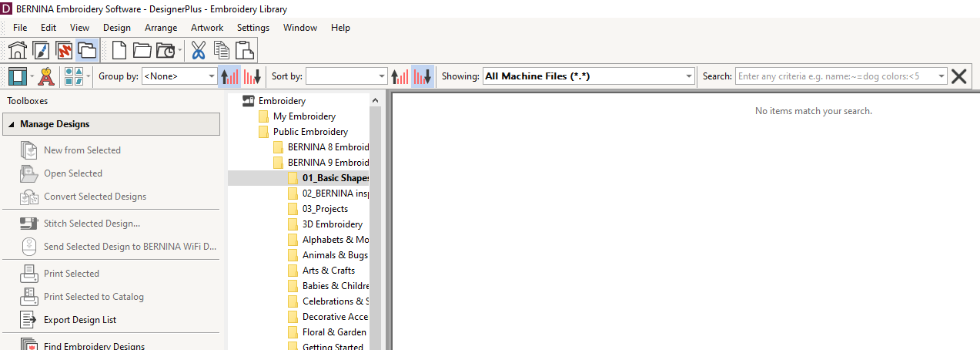This screenshot has height=350, width=980.
Task: Open the View menu
Action: 79,28
